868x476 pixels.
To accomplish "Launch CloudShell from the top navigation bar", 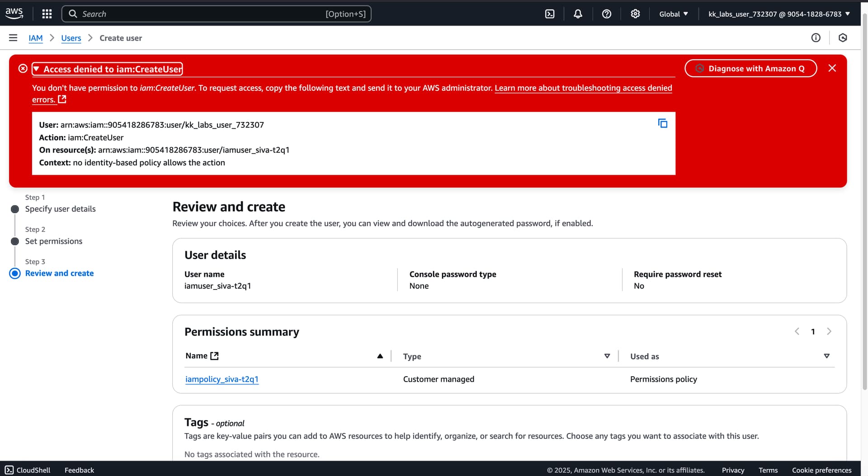I will coord(550,14).
